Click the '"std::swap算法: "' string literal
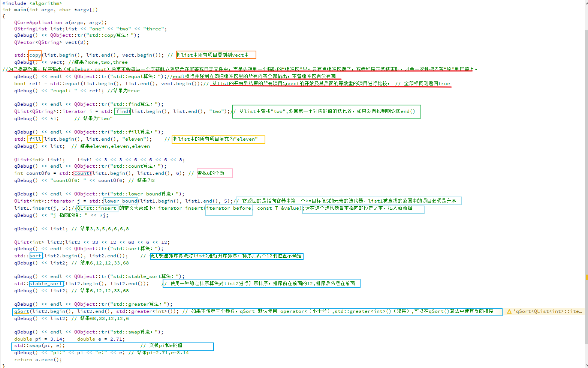The image size is (588, 368). coord(134,332)
